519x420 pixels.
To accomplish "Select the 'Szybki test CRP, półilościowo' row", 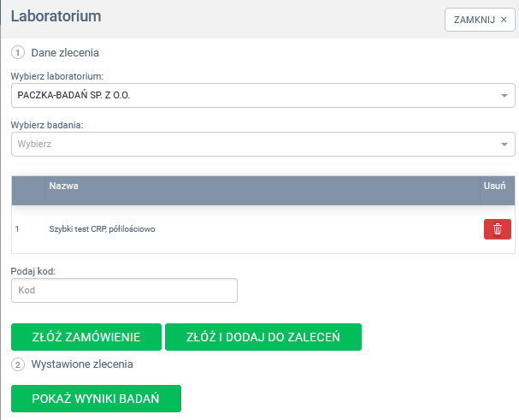I will pos(103,229).
